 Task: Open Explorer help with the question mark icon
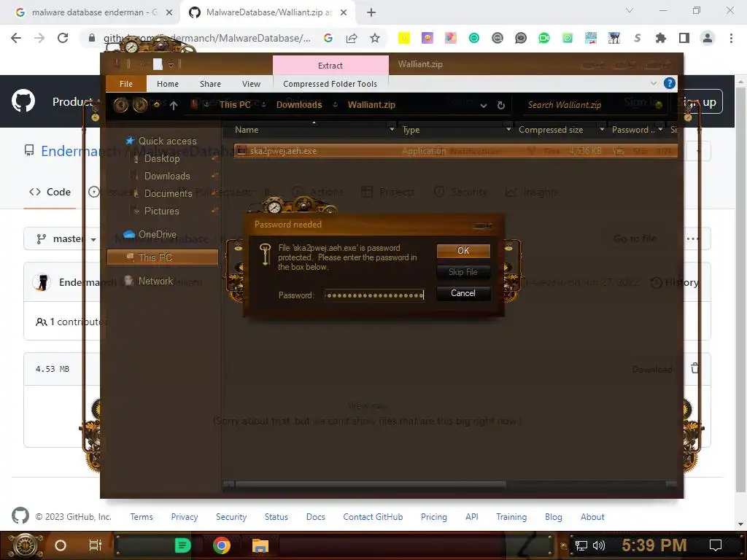[670, 83]
